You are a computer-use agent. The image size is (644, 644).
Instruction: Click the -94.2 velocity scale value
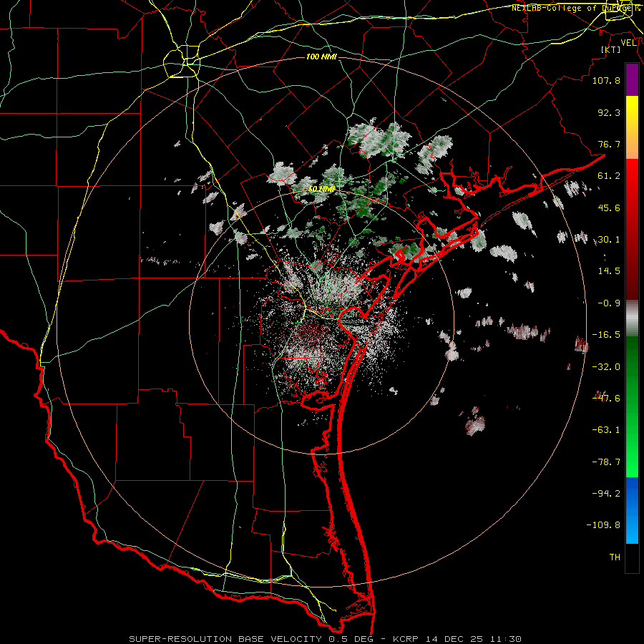[606, 494]
